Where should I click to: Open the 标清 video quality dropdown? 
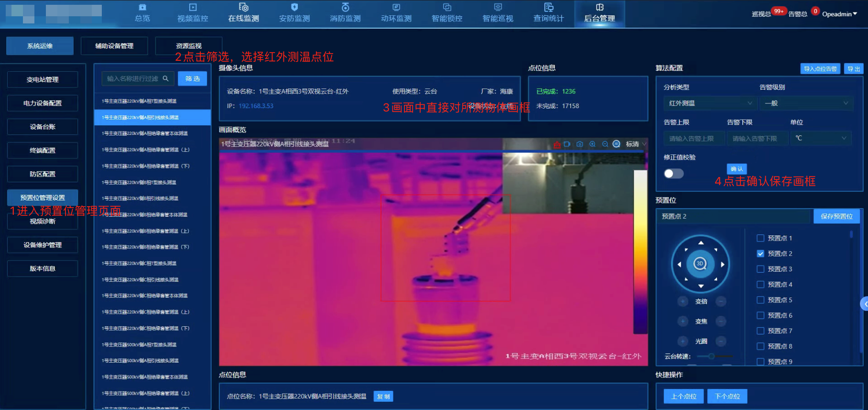click(636, 144)
